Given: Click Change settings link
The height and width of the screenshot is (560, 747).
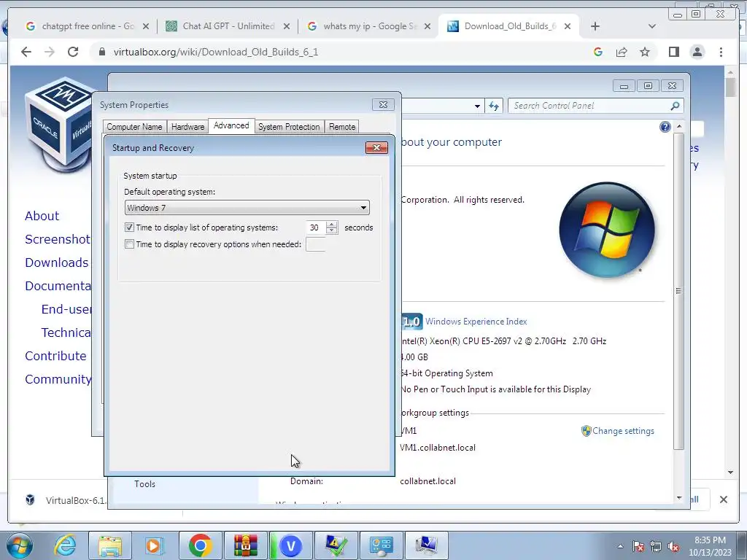Looking at the screenshot, I should (x=623, y=431).
